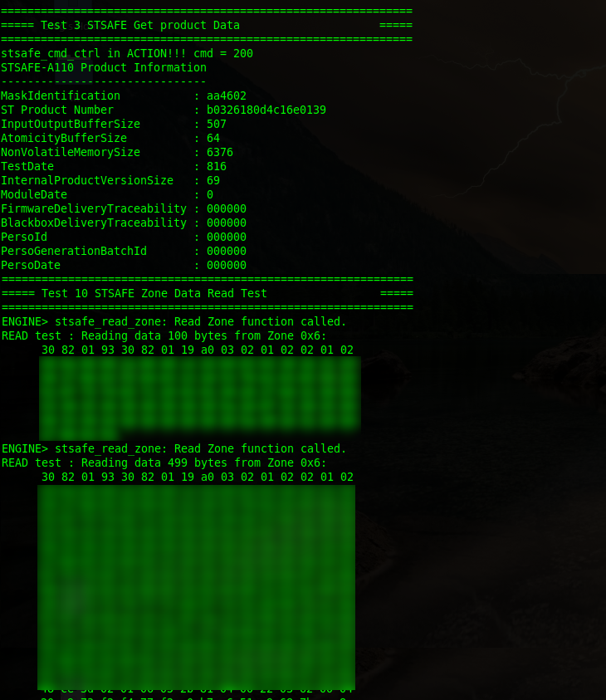Click the 'AtomicityBufferSize' label
This screenshot has height=700, width=606.
(x=64, y=139)
